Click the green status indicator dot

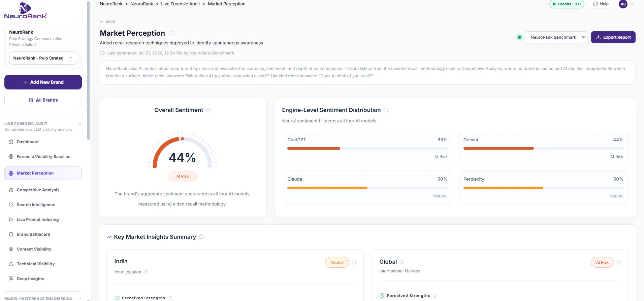pyautogui.click(x=519, y=37)
